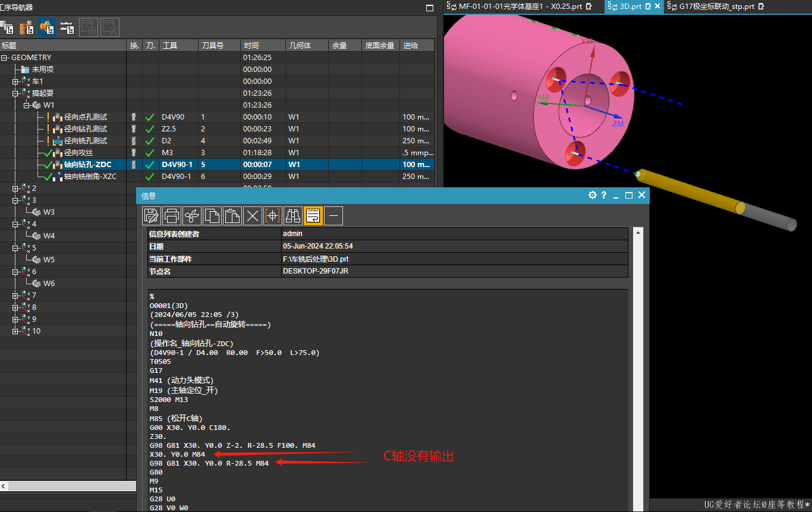The height and width of the screenshot is (512, 812).
Task: Click the 工具 column header
Action: point(178,46)
